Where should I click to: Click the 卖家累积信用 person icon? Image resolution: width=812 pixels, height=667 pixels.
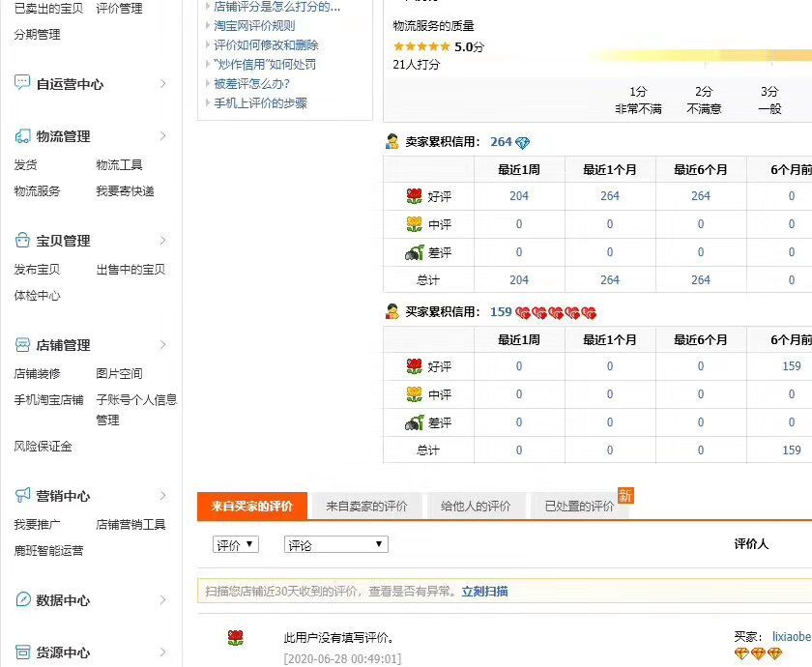point(392,141)
